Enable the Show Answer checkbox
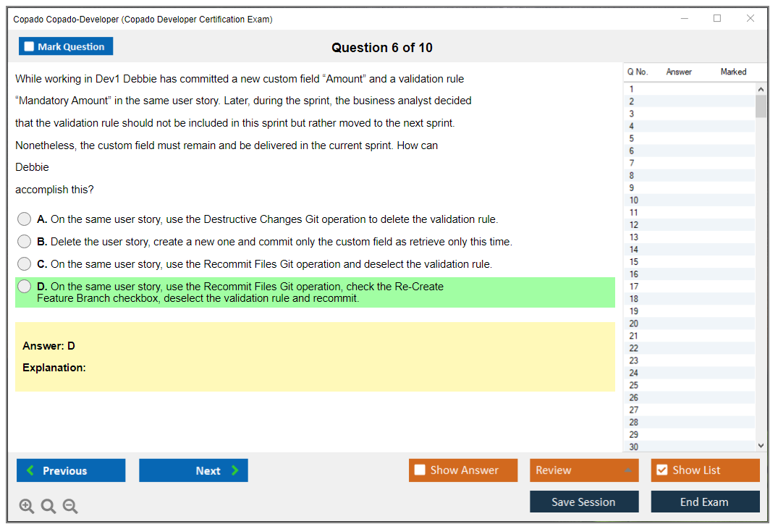The image size is (778, 532). (420, 470)
